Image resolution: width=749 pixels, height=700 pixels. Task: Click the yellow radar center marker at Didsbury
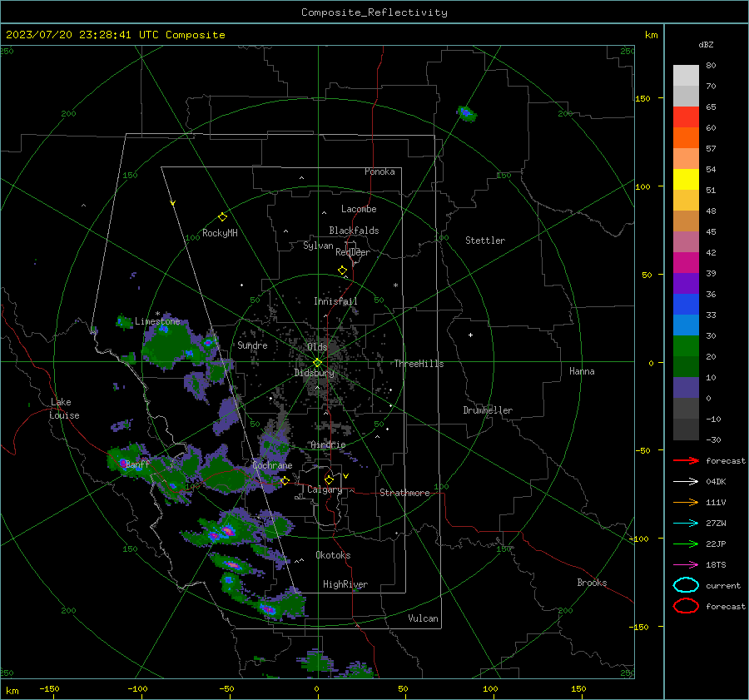317,362
